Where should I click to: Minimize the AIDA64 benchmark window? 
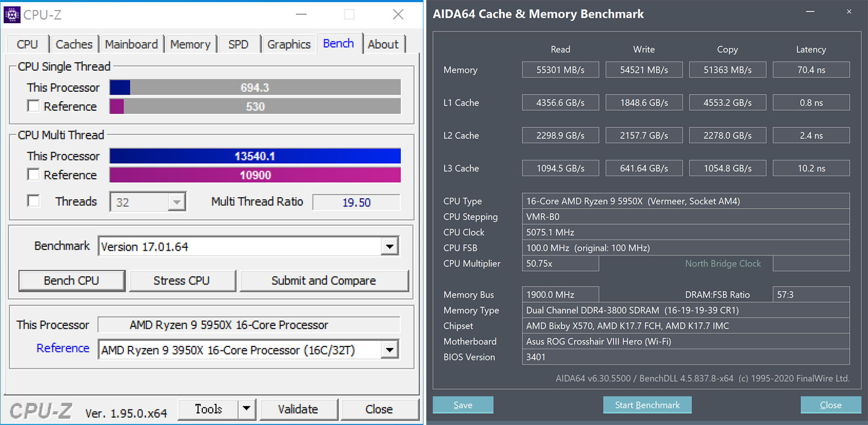click(810, 12)
